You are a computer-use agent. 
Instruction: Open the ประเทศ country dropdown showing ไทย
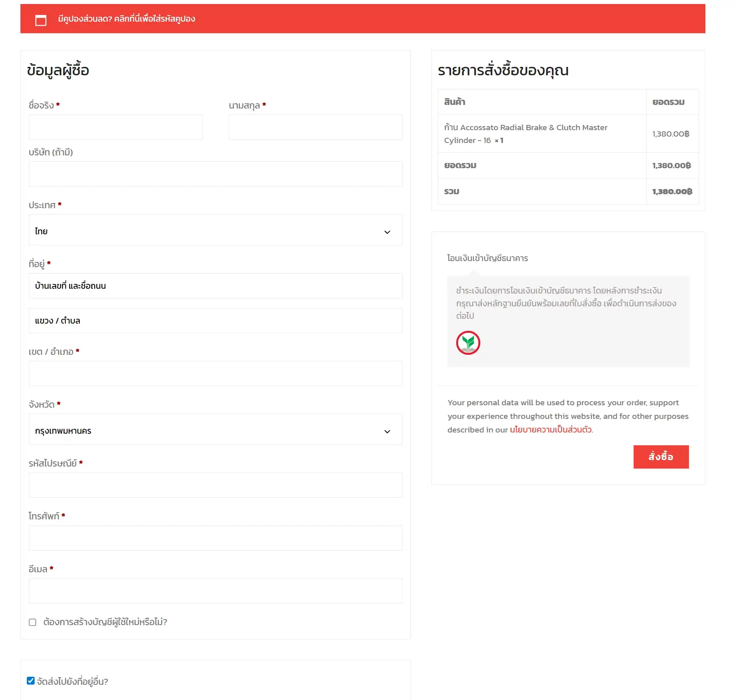pos(215,230)
